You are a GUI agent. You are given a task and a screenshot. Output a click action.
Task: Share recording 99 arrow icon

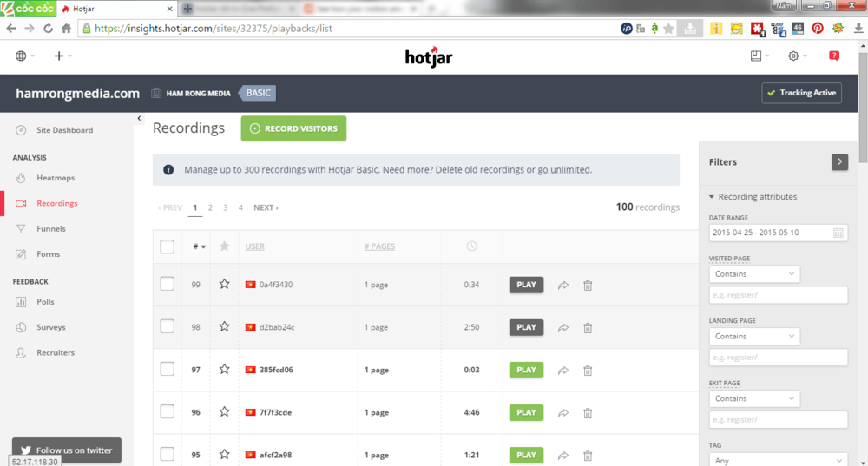(563, 286)
